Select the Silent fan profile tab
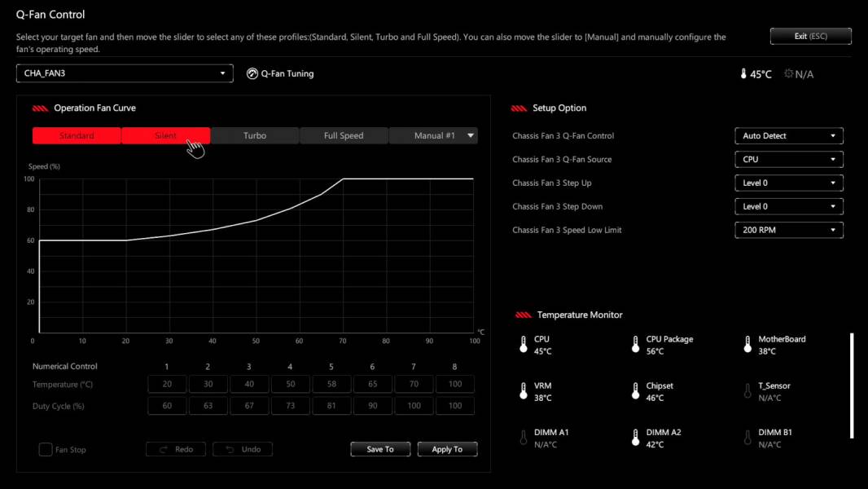Screen dimensions: 868x489 click(x=165, y=135)
